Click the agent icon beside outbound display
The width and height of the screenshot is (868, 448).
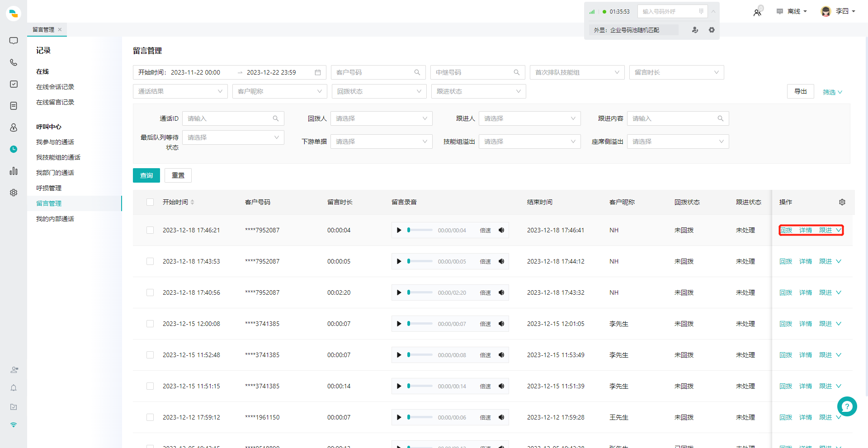(695, 30)
